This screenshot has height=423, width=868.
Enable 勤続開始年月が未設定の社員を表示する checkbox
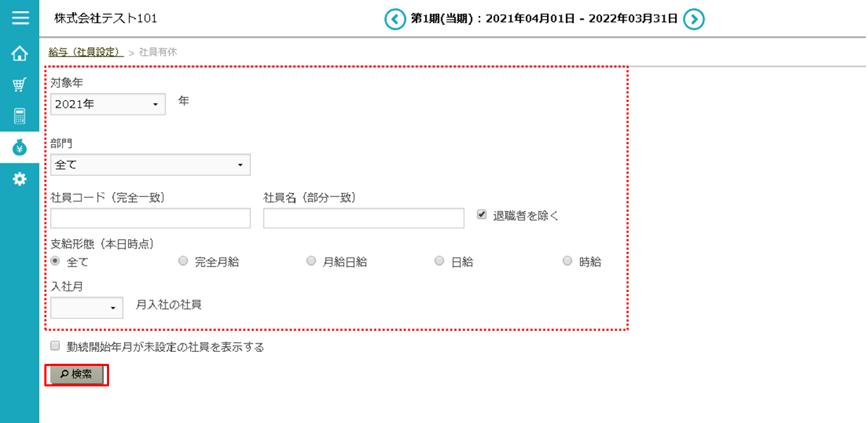55,346
